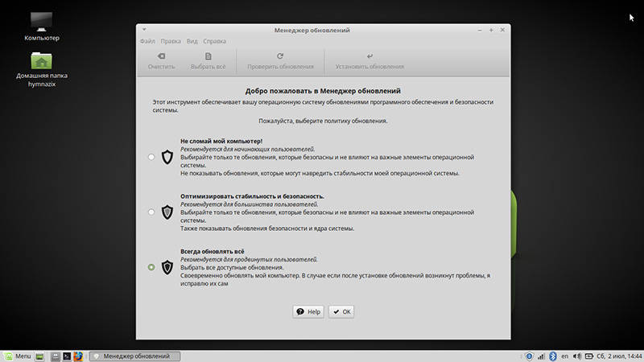Open the Mint Menu in the panel
The width and height of the screenshot is (644, 362).
(18, 356)
